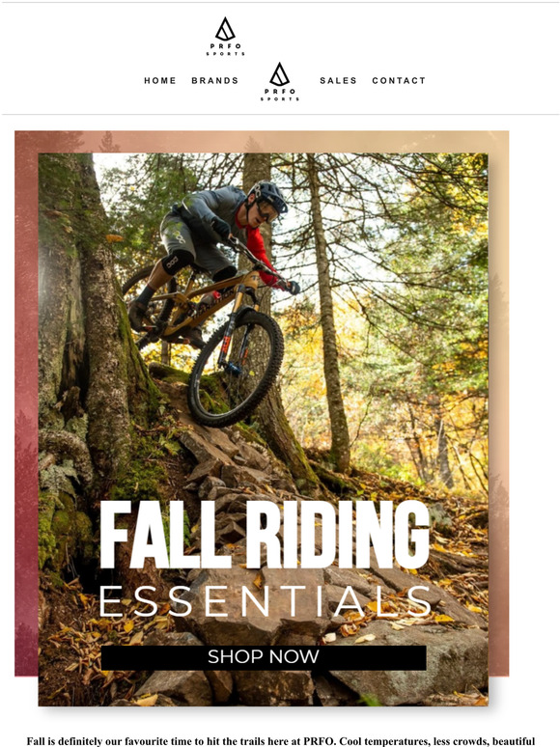Click the PRFO Sports logo between Brands and Sales
The height and width of the screenshot is (747, 560).
coord(279,81)
